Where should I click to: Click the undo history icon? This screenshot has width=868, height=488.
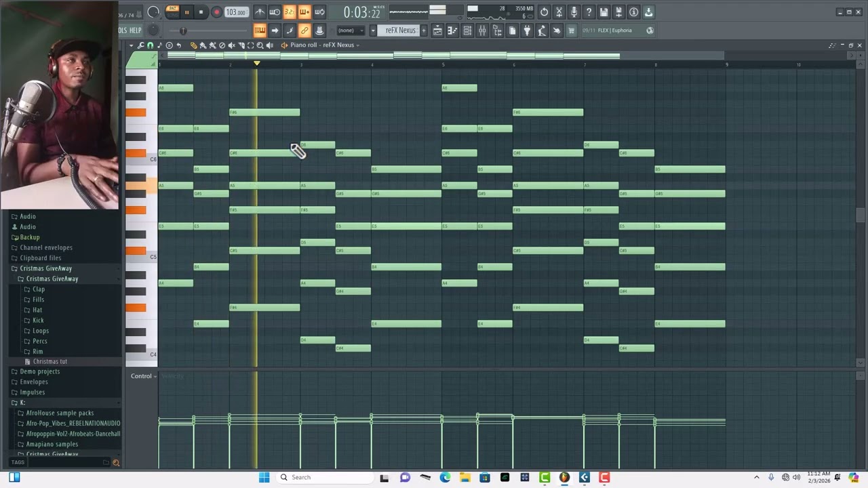click(544, 12)
